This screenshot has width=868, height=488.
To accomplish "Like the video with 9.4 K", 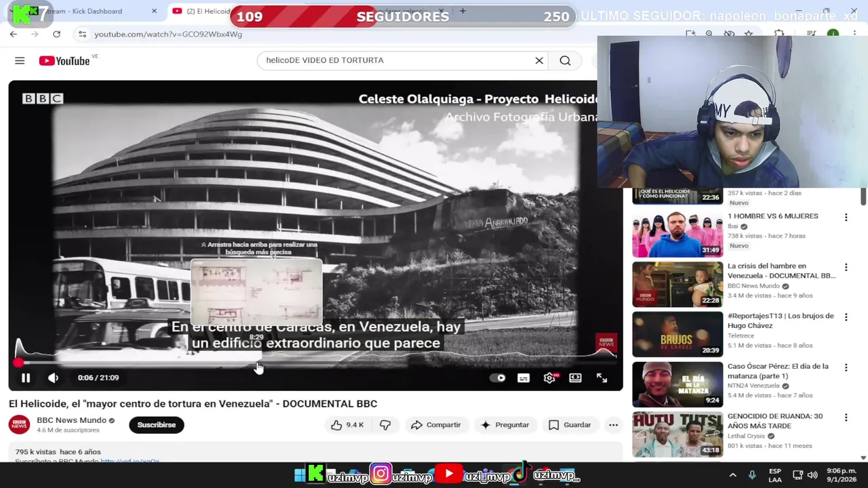I will coord(347,425).
